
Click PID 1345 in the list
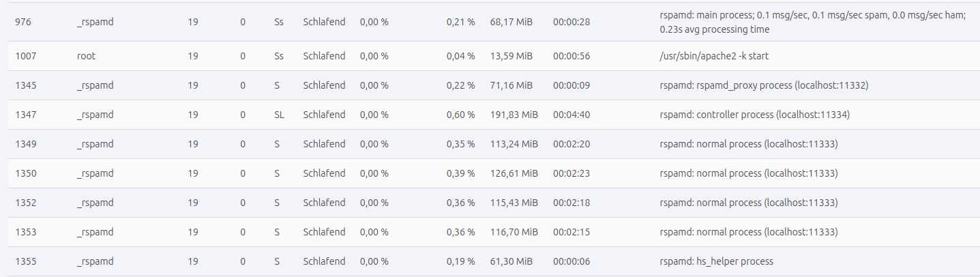pyautogui.click(x=25, y=85)
